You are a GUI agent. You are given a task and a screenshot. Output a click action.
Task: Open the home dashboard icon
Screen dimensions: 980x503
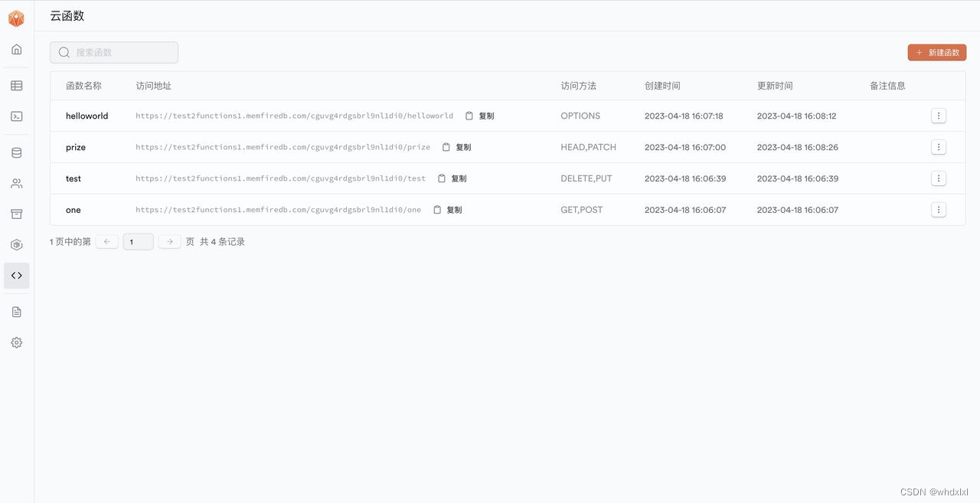pos(16,49)
